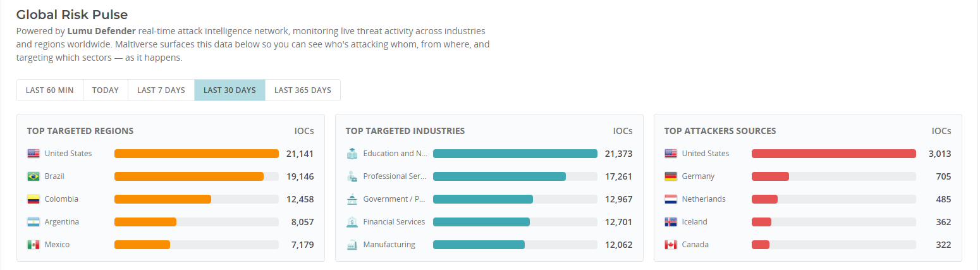This screenshot has height=270, width=980.
Task: Switch to the Today time range
Action: click(x=106, y=90)
